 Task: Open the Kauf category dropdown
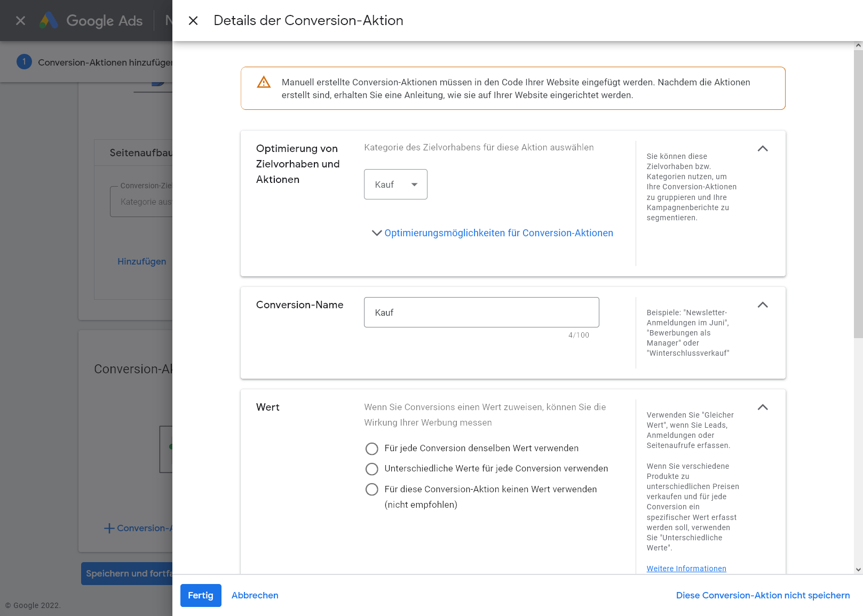pyautogui.click(x=395, y=185)
